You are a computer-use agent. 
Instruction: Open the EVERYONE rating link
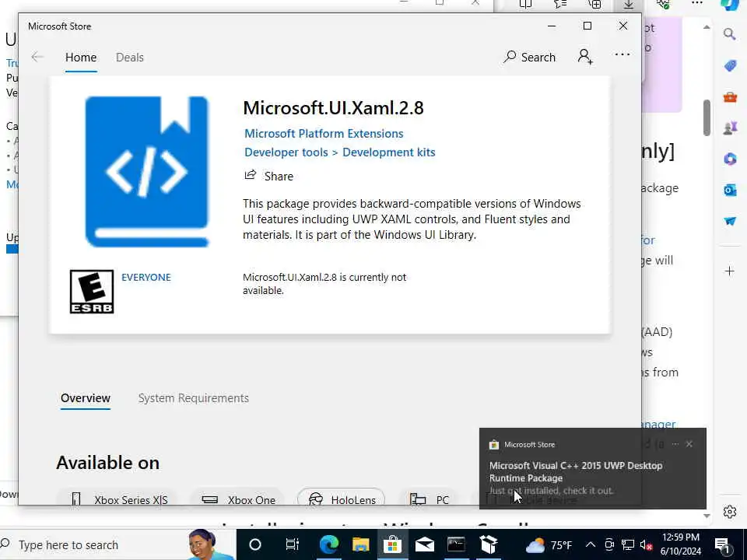click(146, 277)
